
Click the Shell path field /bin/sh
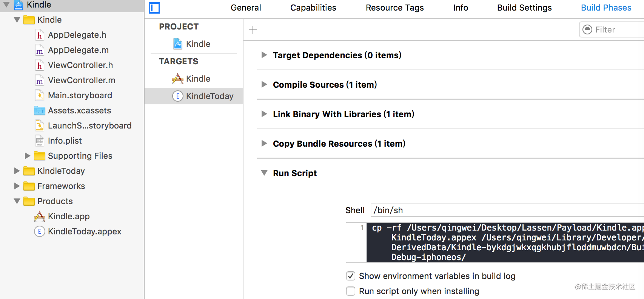pos(507,210)
